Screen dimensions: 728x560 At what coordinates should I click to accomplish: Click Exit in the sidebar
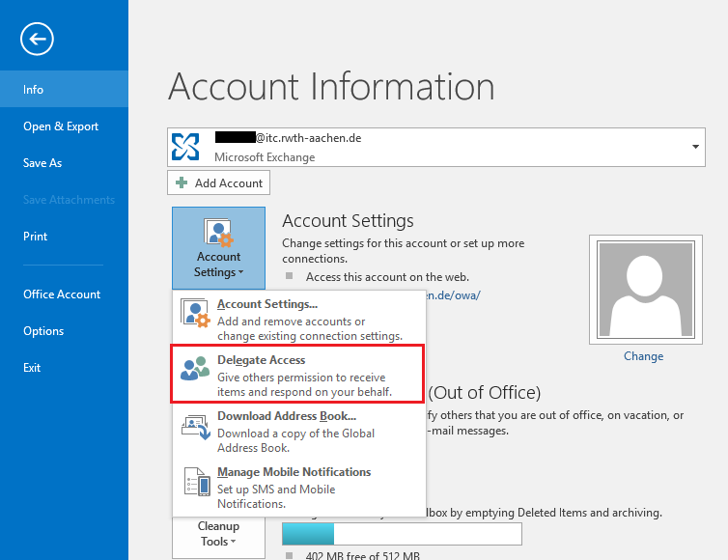point(32,368)
